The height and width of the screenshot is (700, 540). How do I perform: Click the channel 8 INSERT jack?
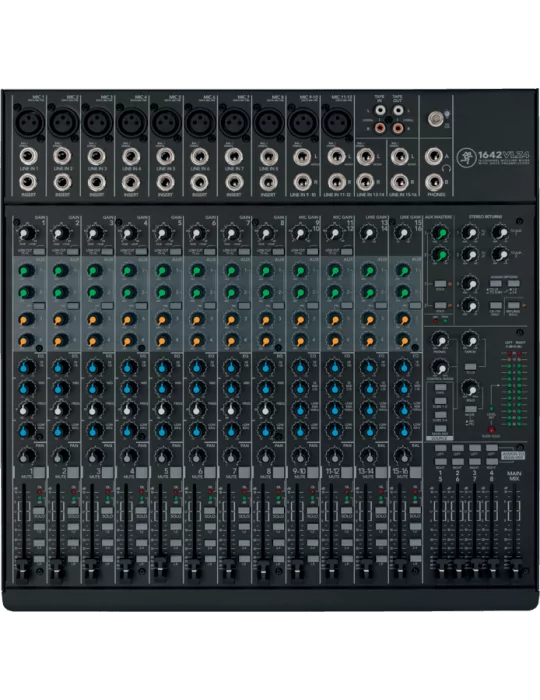coord(268,182)
